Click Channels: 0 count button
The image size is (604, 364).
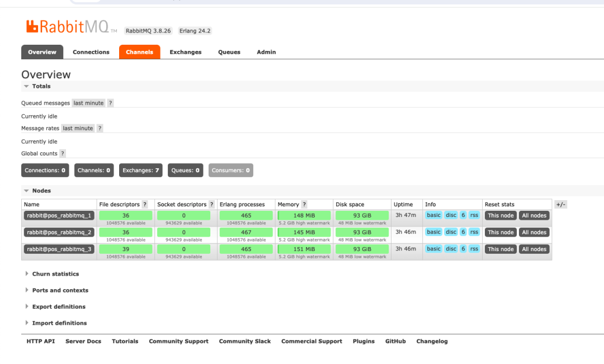[x=94, y=170]
